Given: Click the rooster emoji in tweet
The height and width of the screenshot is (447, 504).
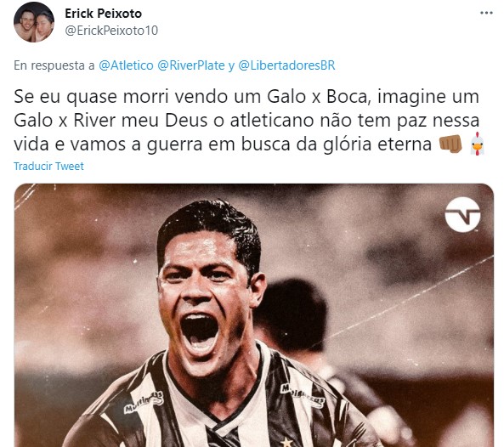Looking at the screenshot, I should [x=478, y=144].
